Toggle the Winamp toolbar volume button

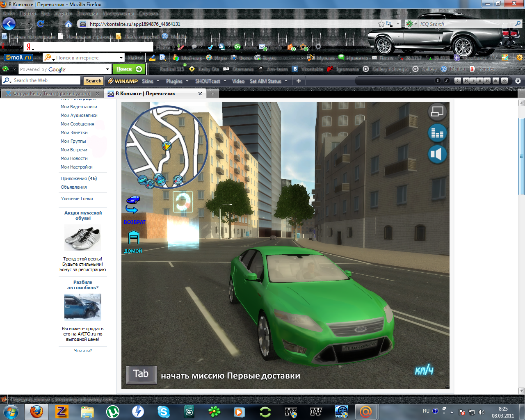(504, 81)
